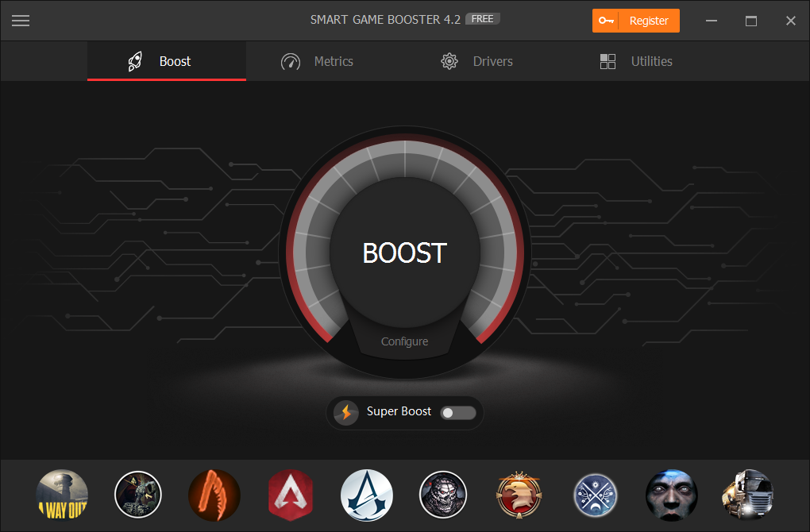Open the A Way Out game shortcut

[62, 495]
